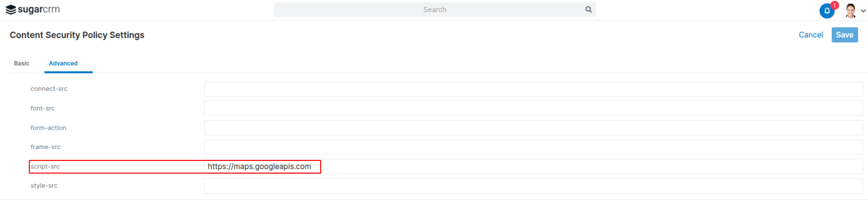Open the notifications bell
The width and height of the screenshot is (868, 200).
pos(826,11)
